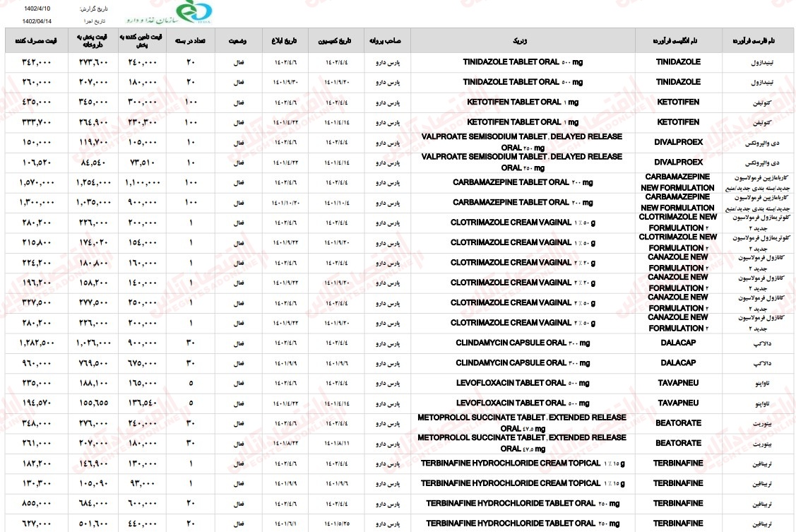Image resolution: width=796 pixels, height=532 pixels.
Task: Click the 'قیمت مصرف کننده' column header
Action: pyautogui.click(x=32, y=41)
